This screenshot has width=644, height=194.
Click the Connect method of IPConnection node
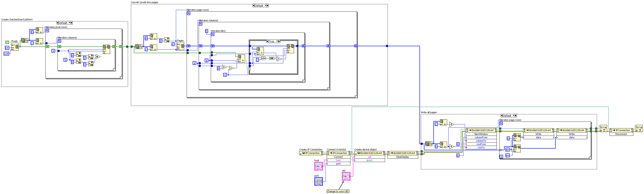click(x=338, y=157)
